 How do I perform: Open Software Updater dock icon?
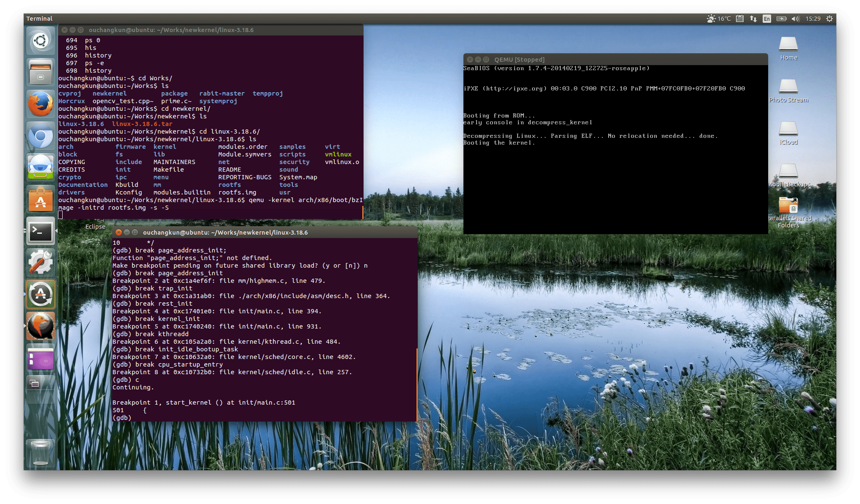[x=41, y=294]
